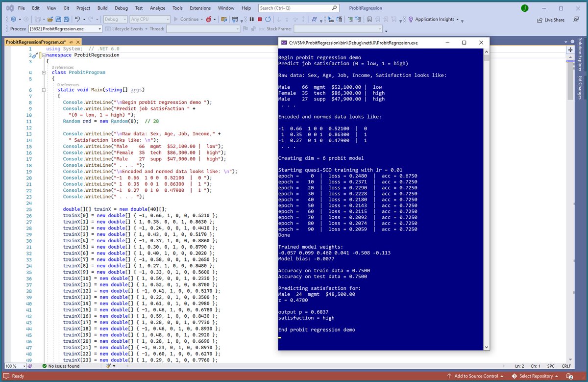Click the Ready status text
The height and width of the screenshot is (382, 588).
18,376
